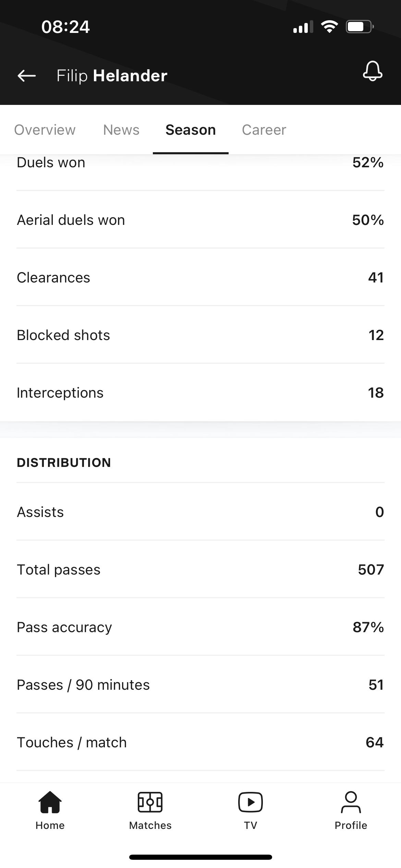Tap the Pass accuracy 87% value
The image size is (401, 868).
pos(368,627)
